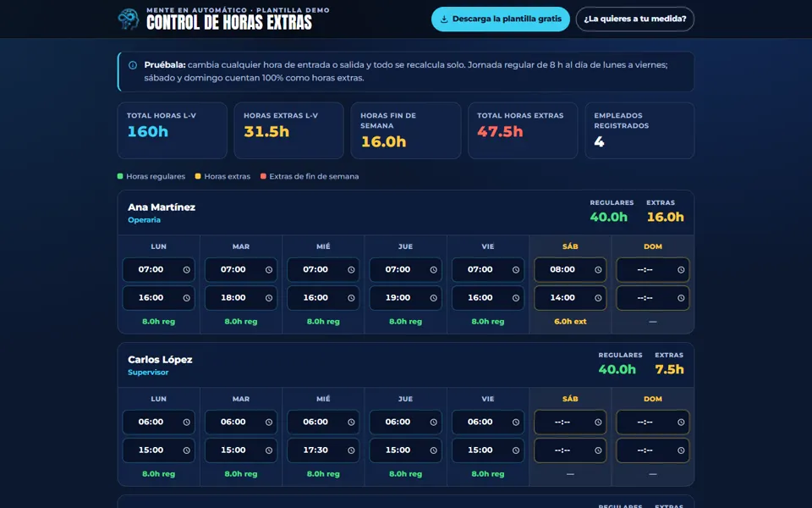Screen dimensions: 812x508
Task: Click Ana's Saturday 6.0h ext label
Action: (570, 322)
